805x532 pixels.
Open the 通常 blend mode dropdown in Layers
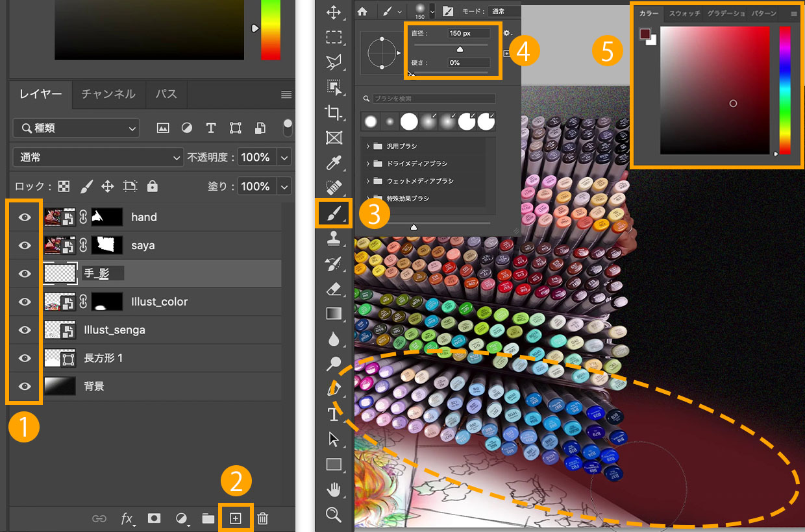pos(99,157)
